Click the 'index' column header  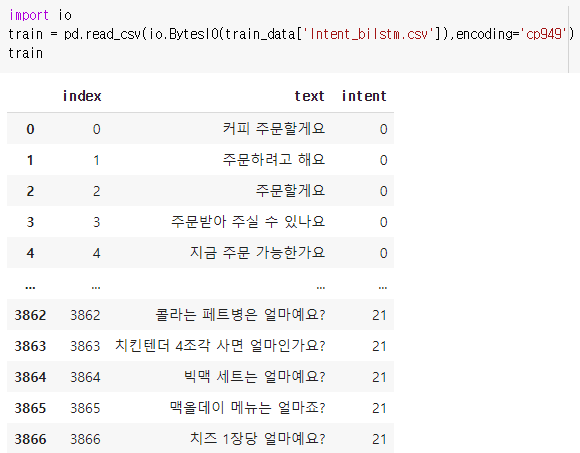click(x=82, y=96)
